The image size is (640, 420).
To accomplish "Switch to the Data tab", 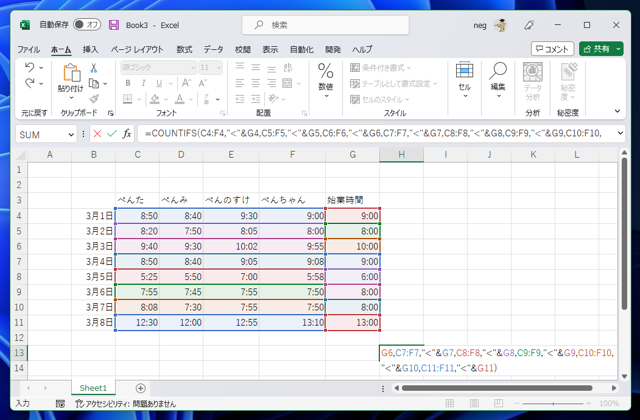I will 213,49.
